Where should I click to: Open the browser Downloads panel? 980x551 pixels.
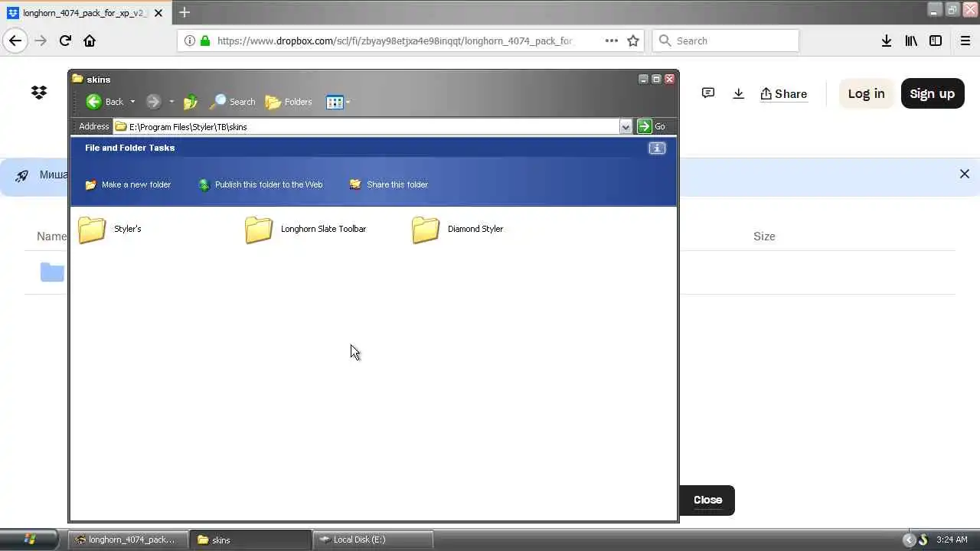tap(887, 41)
